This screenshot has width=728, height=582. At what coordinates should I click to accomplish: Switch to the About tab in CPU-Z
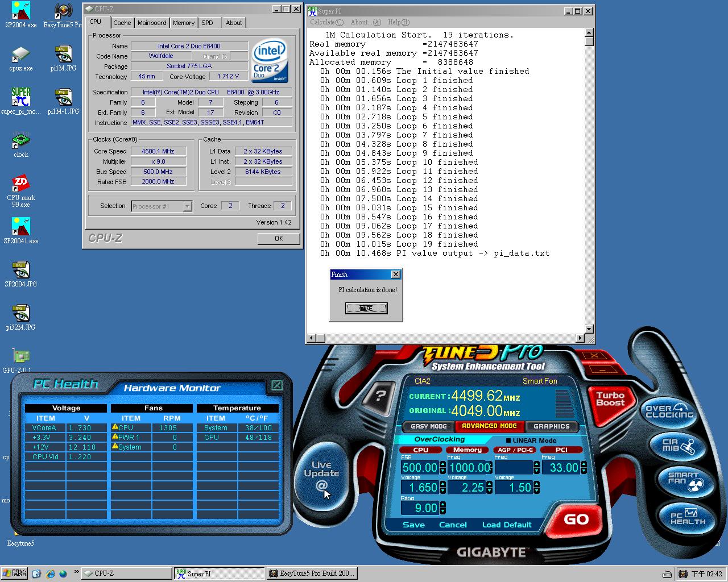(234, 23)
